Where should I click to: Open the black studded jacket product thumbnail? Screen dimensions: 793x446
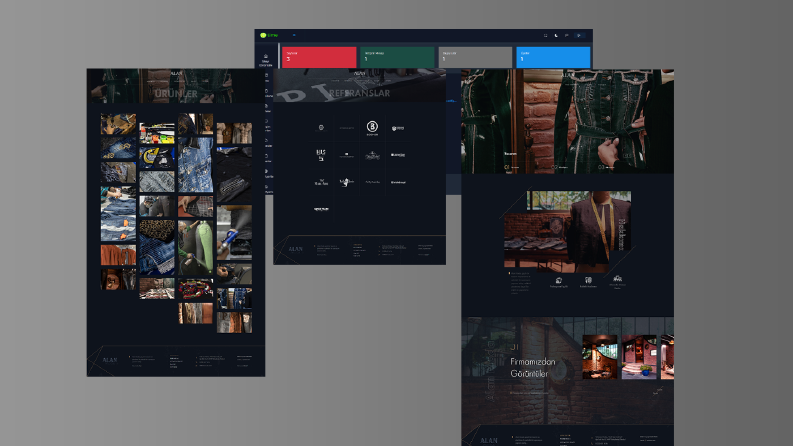pyautogui.click(x=234, y=174)
